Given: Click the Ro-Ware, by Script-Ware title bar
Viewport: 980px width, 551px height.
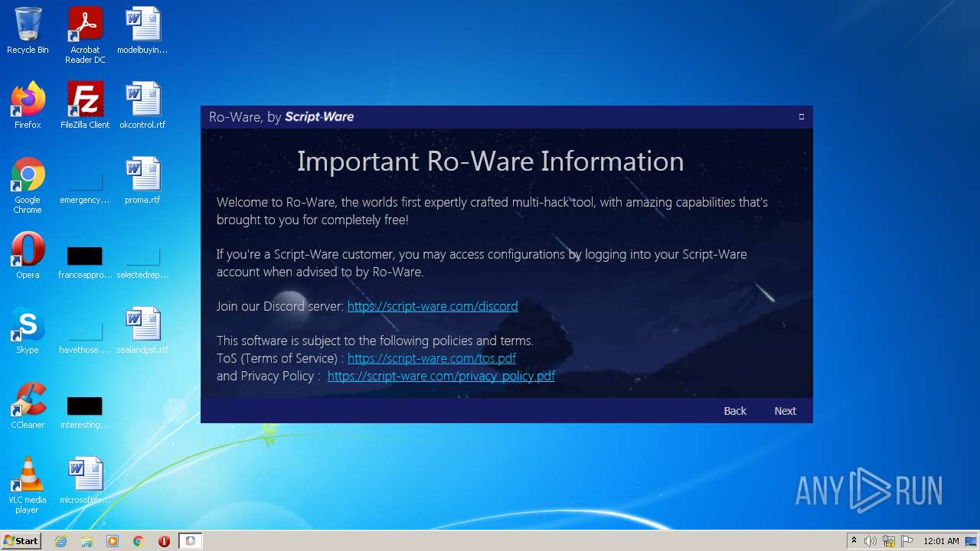Looking at the screenshot, I should pos(506,117).
